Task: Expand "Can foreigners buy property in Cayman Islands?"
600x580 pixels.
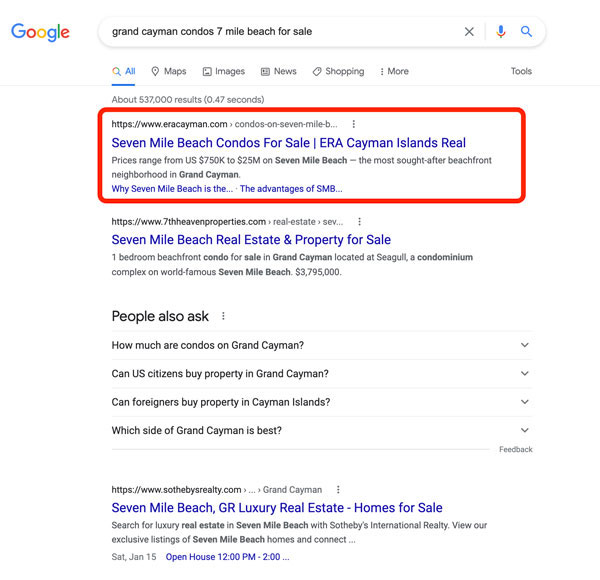Action: click(x=322, y=402)
